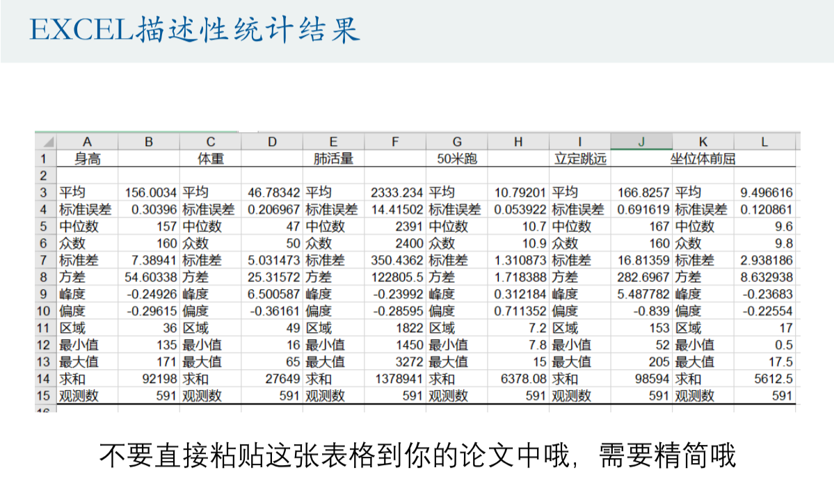Click the variance value 282.6967
834x504 pixels.
click(x=643, y=277)
